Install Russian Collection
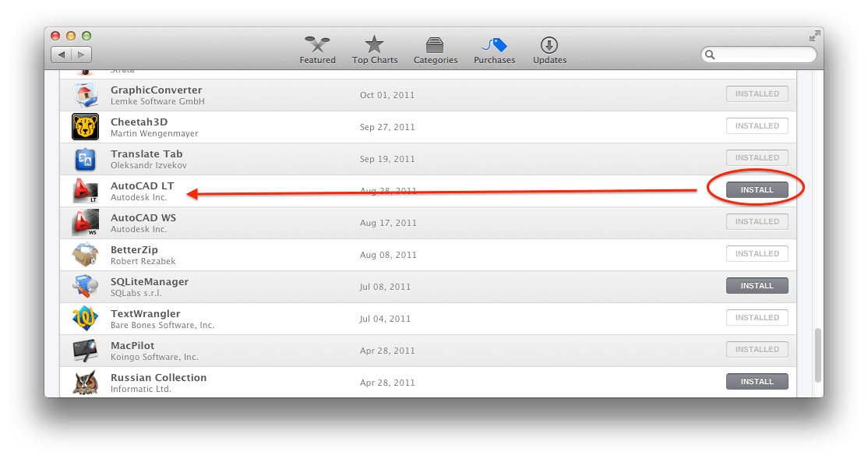The height and width of the screenshot is (459, 868). (757, 382)
